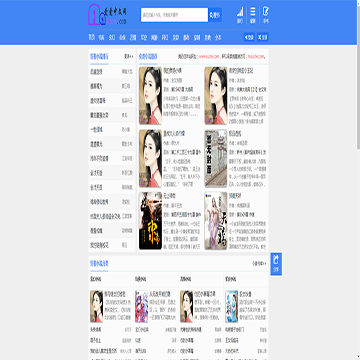The height and width of the screenshot is (360, 360).
Task: Focus the novel search input box
Action: click(x=174, y=15)
